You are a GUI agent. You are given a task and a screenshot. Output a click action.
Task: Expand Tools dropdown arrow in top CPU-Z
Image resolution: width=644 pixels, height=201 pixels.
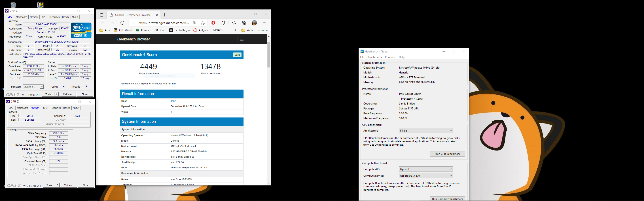[57, 94]
